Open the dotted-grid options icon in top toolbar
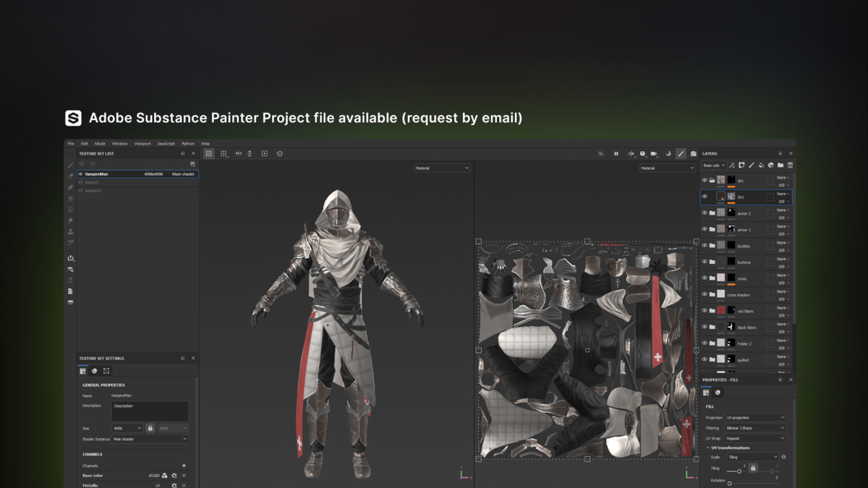The width and height of the screenshot is (868, 488). pos(224,153)
